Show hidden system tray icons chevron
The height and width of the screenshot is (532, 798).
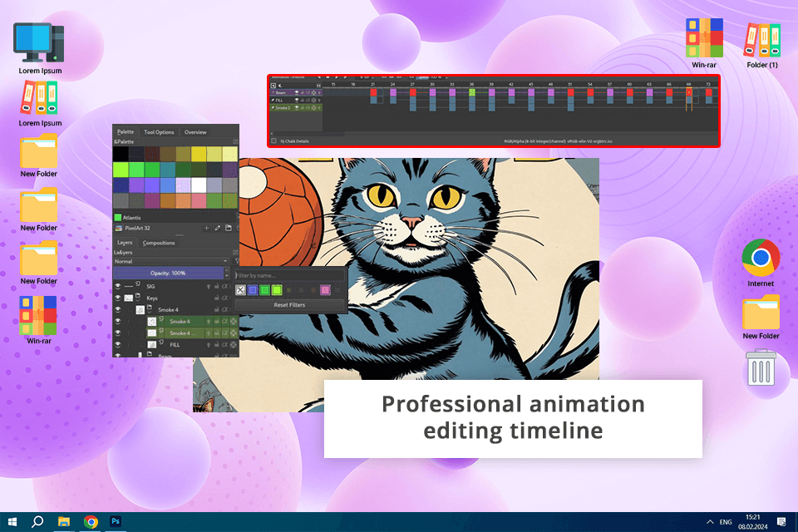pyautogui.click(x=709, y=522)
